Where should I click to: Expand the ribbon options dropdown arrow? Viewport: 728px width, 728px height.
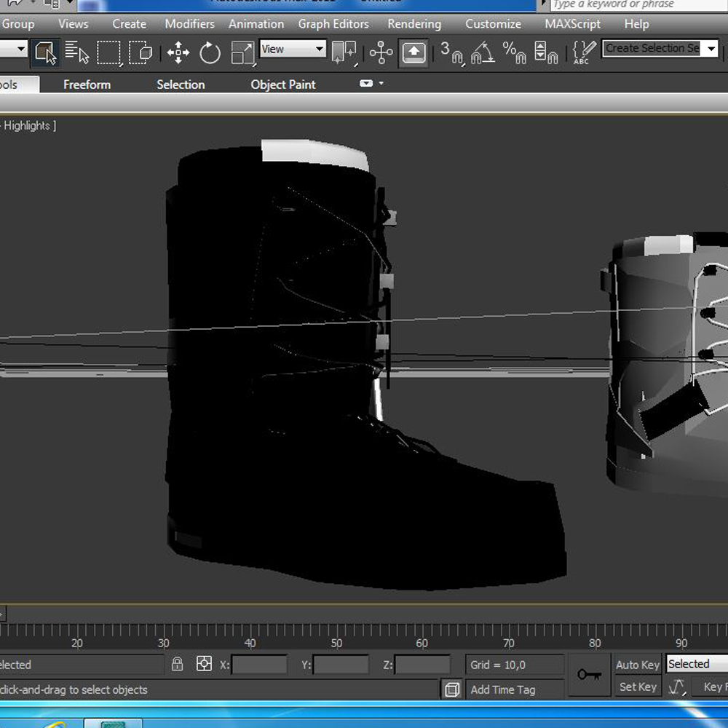[381, 83]
